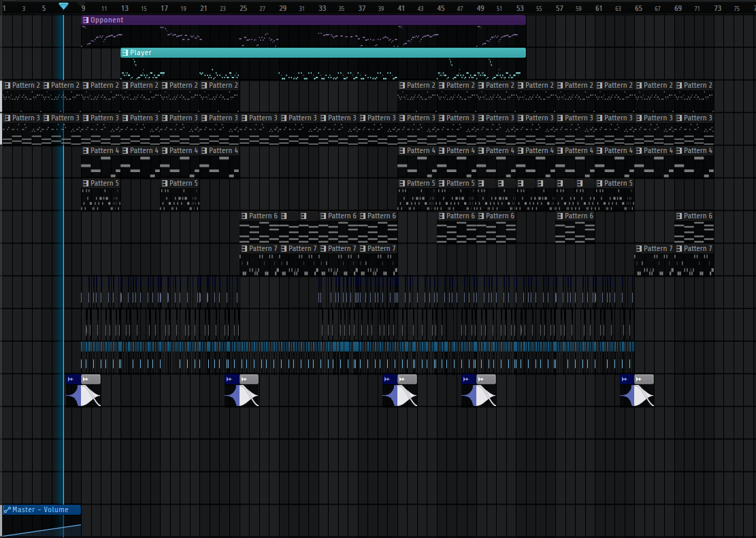756x538 pixels.
Task: Jump to bar 65 in the timeline ruler
Action: coord(638,8)
